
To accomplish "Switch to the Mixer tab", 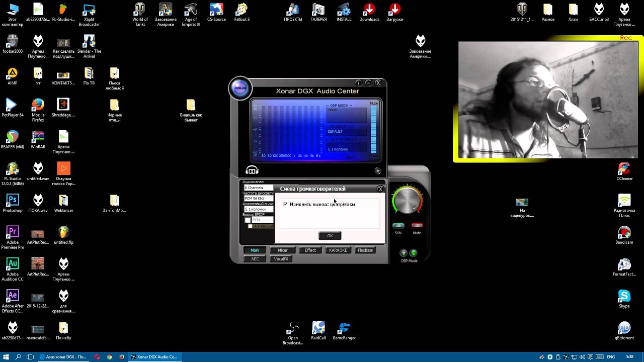I will coord(282,250).
